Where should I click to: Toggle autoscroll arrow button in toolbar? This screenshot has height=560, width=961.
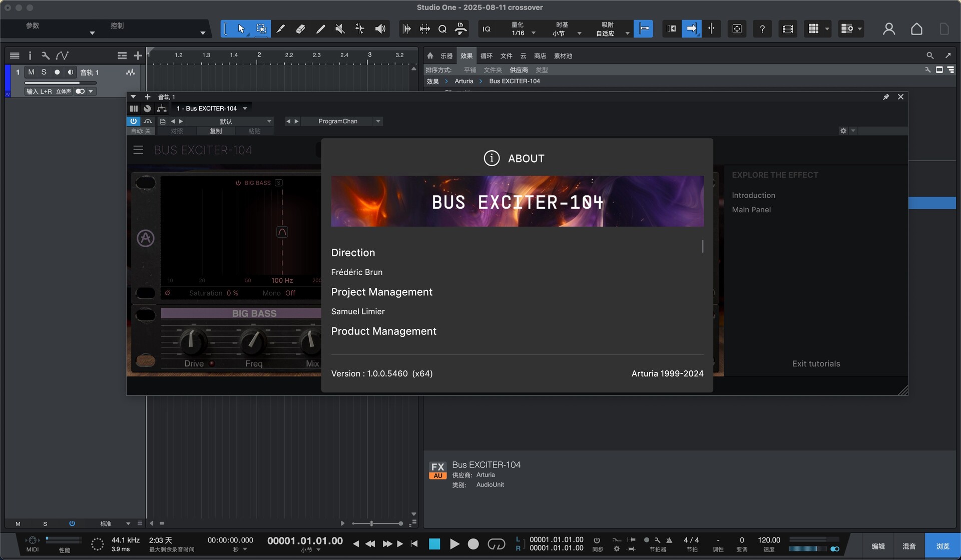click(691, 29)
